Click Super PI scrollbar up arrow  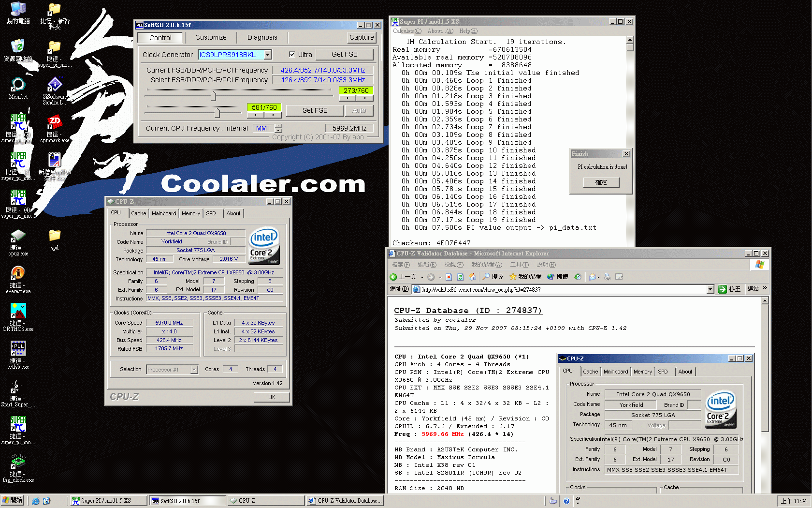[630, 40]
